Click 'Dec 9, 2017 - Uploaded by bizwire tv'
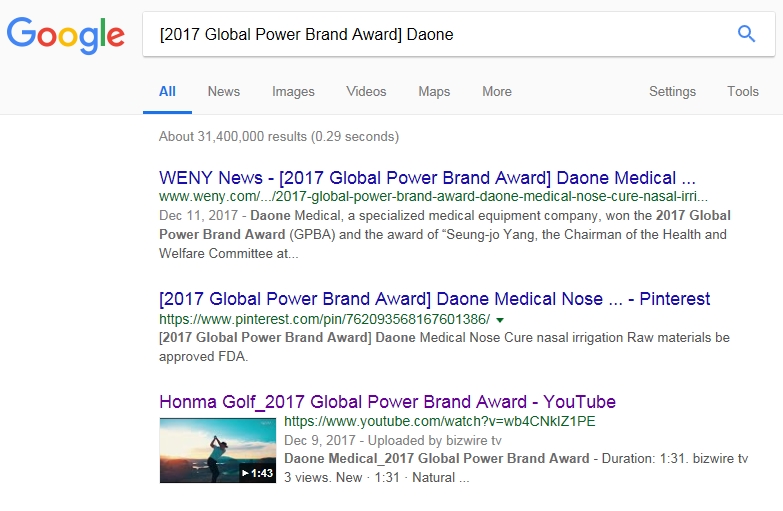The image size is (783, 511). (x=393, y=440)
